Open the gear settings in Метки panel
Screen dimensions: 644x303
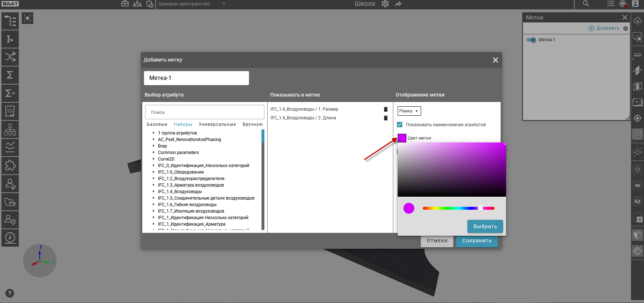[x=626, y=29]
